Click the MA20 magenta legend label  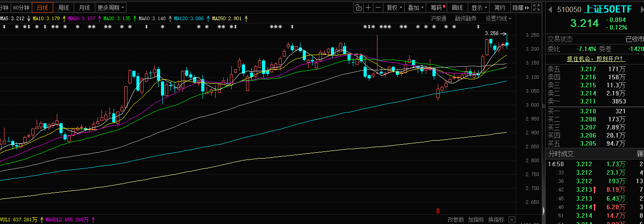[x=81, y=18]
